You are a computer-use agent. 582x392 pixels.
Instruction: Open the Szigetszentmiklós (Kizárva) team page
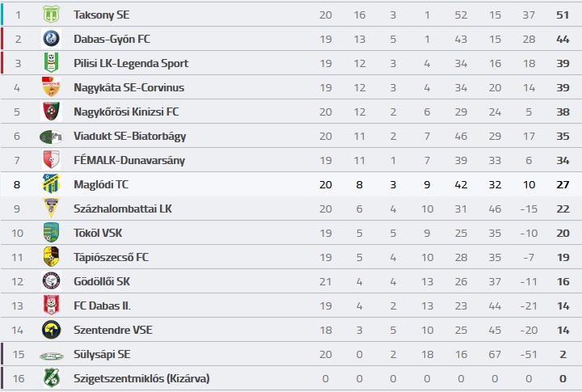pos(141,378)
